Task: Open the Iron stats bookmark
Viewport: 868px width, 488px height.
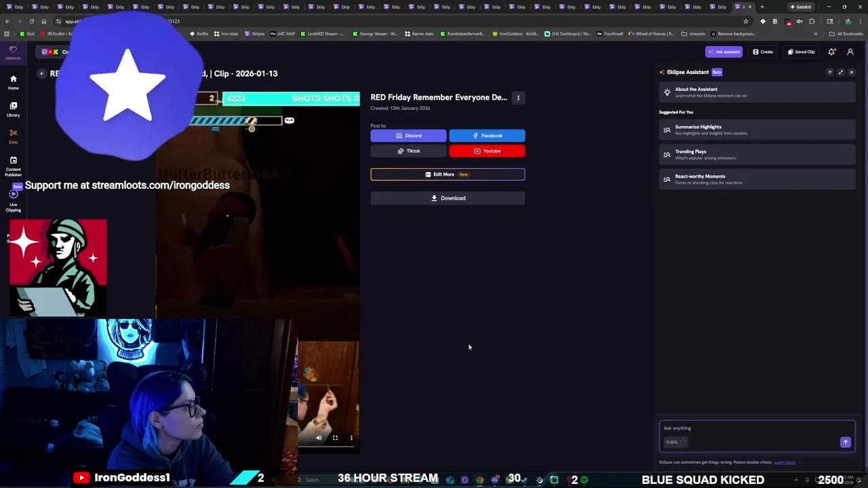Action: [226, 33]
